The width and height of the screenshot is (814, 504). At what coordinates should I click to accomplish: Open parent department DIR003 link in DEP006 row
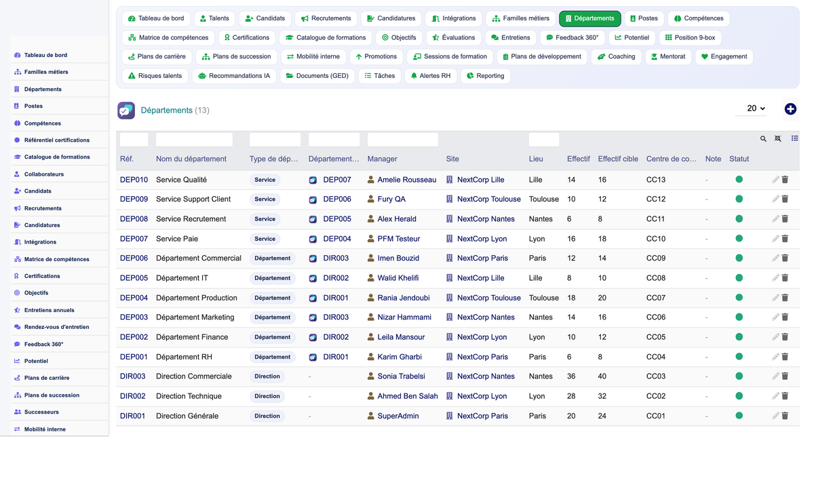pos(336,258)
